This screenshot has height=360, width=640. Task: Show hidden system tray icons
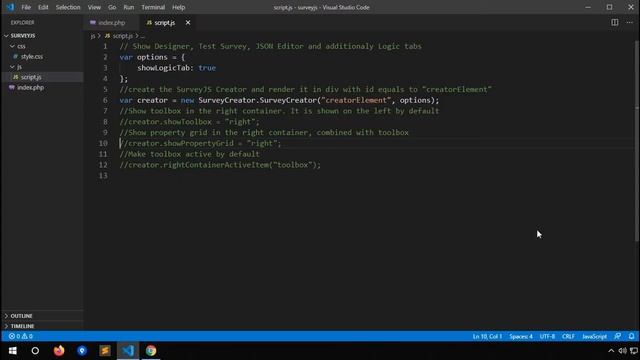click(611, 351)
